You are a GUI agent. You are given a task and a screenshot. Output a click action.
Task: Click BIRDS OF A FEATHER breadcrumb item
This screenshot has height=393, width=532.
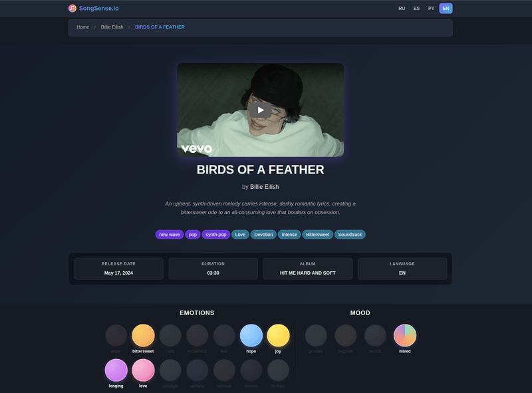pyautogui.click(x=160, y=27)
